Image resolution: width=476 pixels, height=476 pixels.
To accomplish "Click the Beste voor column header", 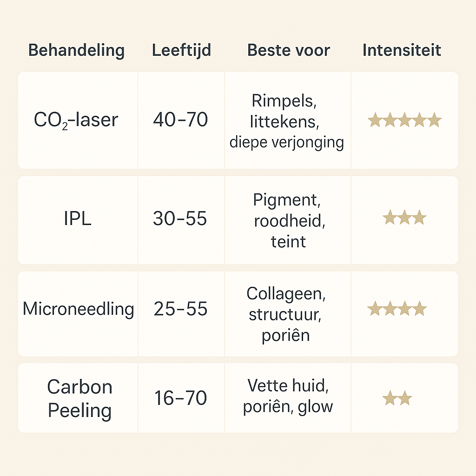I will (289, 50).
